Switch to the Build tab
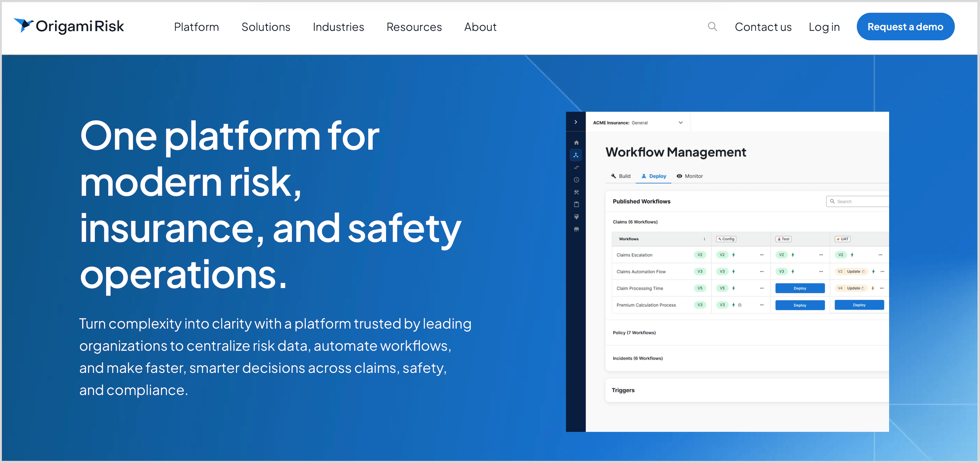This screenshot has height=463, width=980. tap(621, 176)
